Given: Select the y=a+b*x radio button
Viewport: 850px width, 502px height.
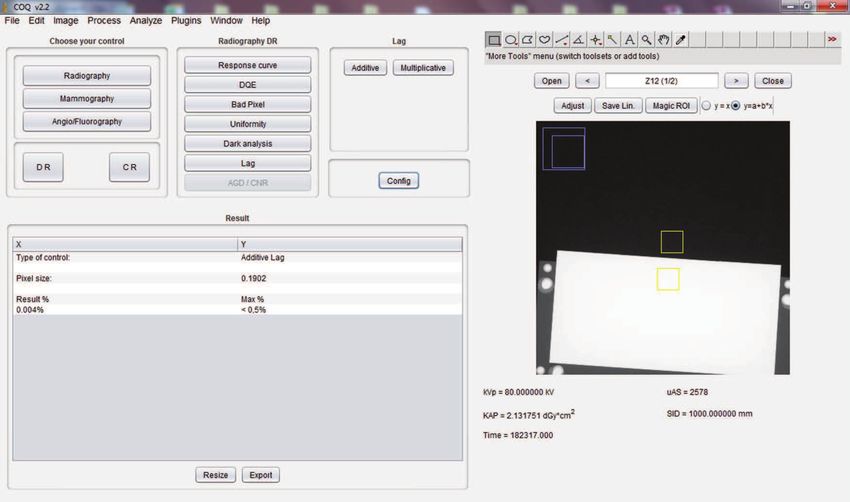Looking at the screenshot, I should pyautogui.click(x=735, y=106).
